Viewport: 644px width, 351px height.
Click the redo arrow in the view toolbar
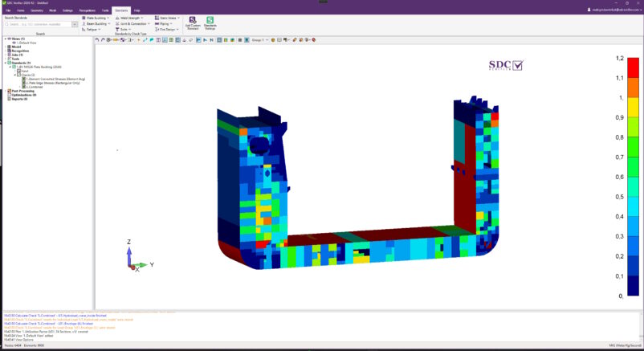pyautogui.click(x=104, y=40)
